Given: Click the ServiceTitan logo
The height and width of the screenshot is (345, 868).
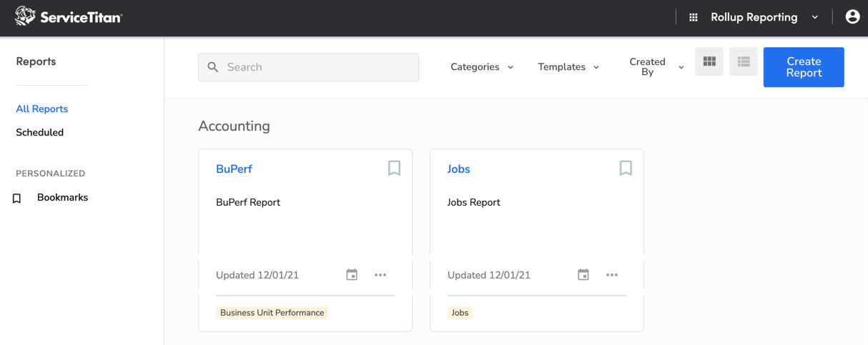Looking at the screenshot, I should 69,17.
